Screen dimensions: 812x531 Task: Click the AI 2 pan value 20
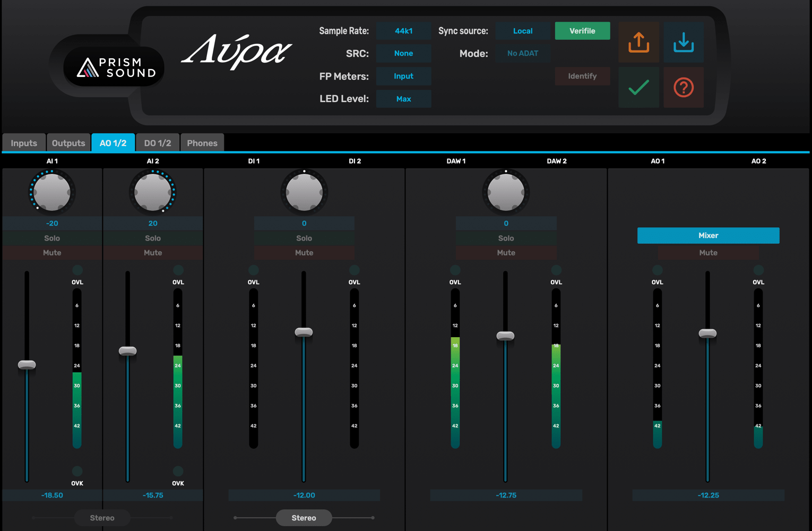153,223
